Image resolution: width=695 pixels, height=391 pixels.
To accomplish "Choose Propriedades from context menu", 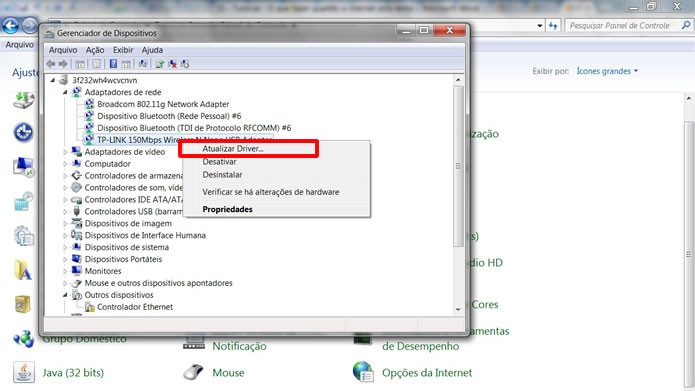I will 227,209.
